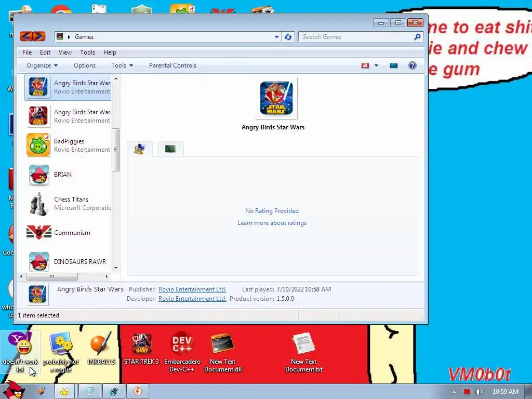Open 'probably not a rogue' desktop icon
The height and width of the screenshot is (399, 532).
(61, 352)
